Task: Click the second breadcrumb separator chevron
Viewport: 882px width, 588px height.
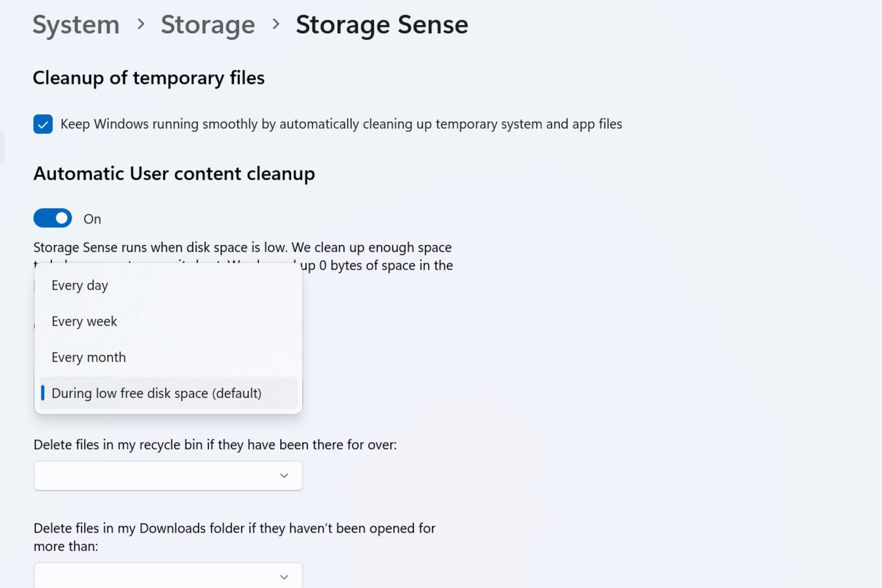Action: [x=276, y=25]
